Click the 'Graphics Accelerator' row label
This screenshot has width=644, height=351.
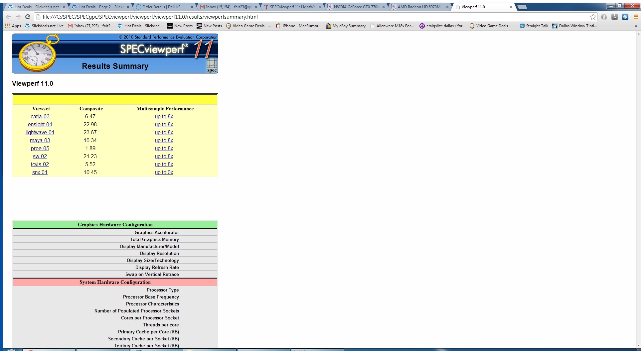(157, 233)
